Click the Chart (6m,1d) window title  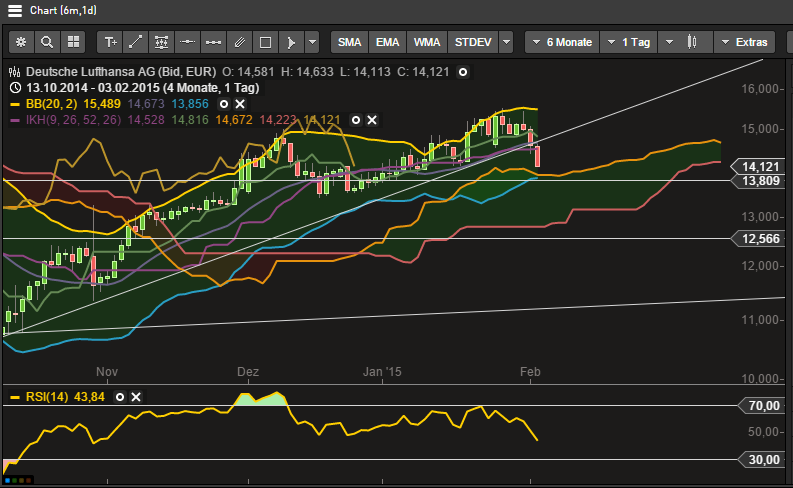pyautogui.click(x=63, y=11)
